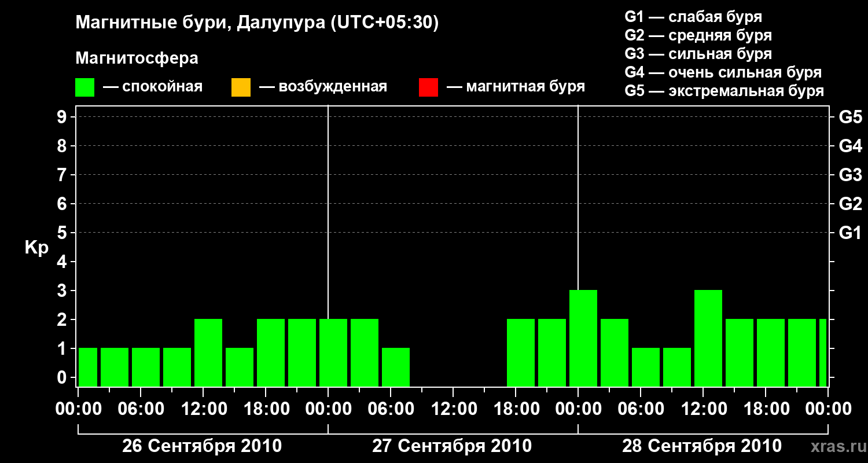Click the yellow 'возбужденная' legend swatch

241,87
